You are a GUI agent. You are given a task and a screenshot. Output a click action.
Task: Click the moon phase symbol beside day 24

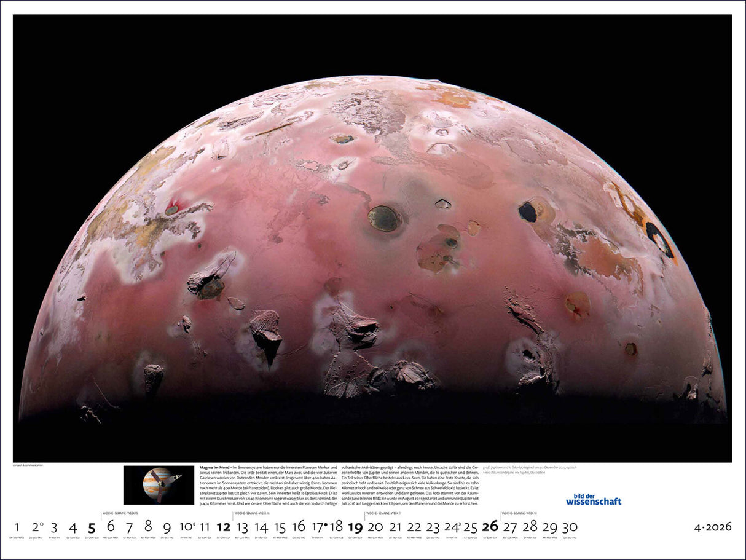click(x=459, y=524)
